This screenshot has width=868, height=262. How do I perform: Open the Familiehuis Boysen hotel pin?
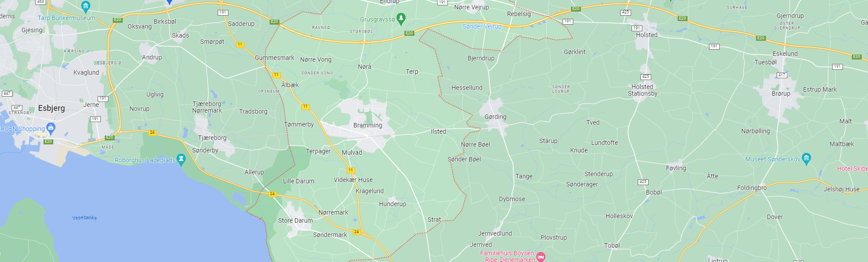point(541,257)
